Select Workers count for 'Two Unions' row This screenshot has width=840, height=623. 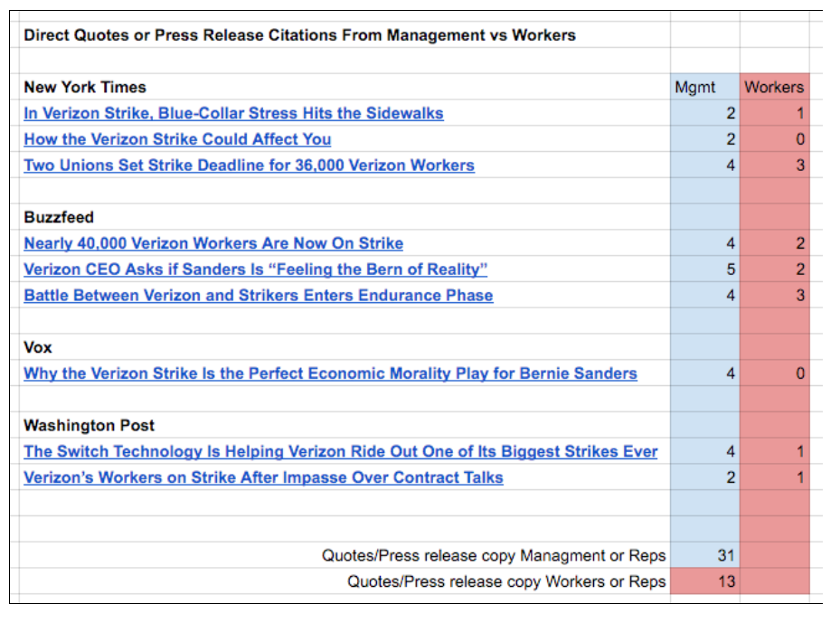(x=775, y=165)
